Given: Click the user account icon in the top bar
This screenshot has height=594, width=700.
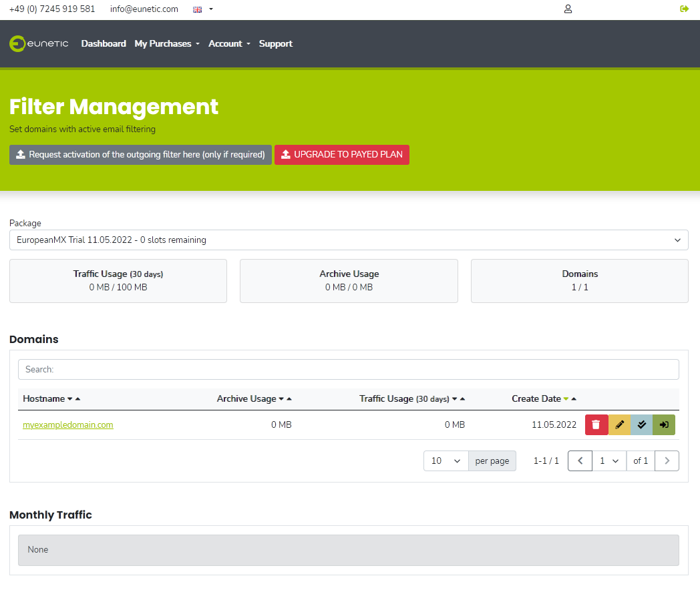Looking at the screenshot, I should click(x=568, y=9).
